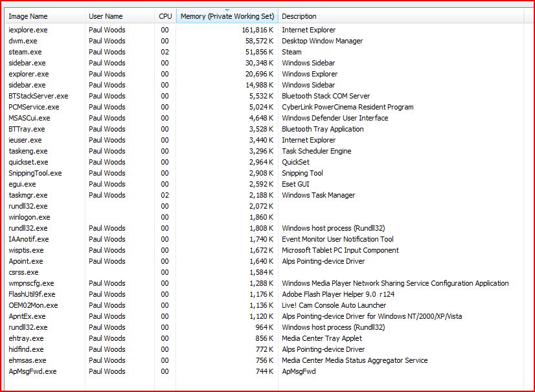Click Memory (Private Working Set) column header
Image resolution: width=535 pixels, height=392 pixels.
click(227, 16)
